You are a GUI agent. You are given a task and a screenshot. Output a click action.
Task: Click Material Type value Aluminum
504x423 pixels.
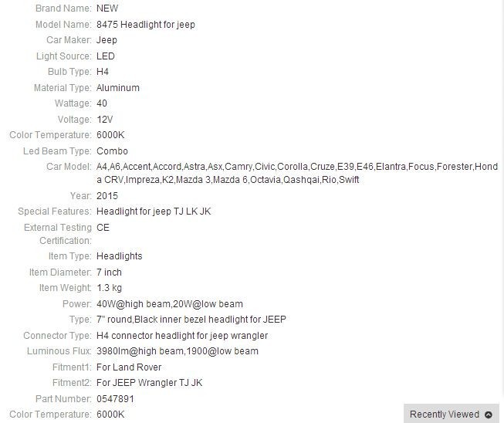tap(118, 88)
